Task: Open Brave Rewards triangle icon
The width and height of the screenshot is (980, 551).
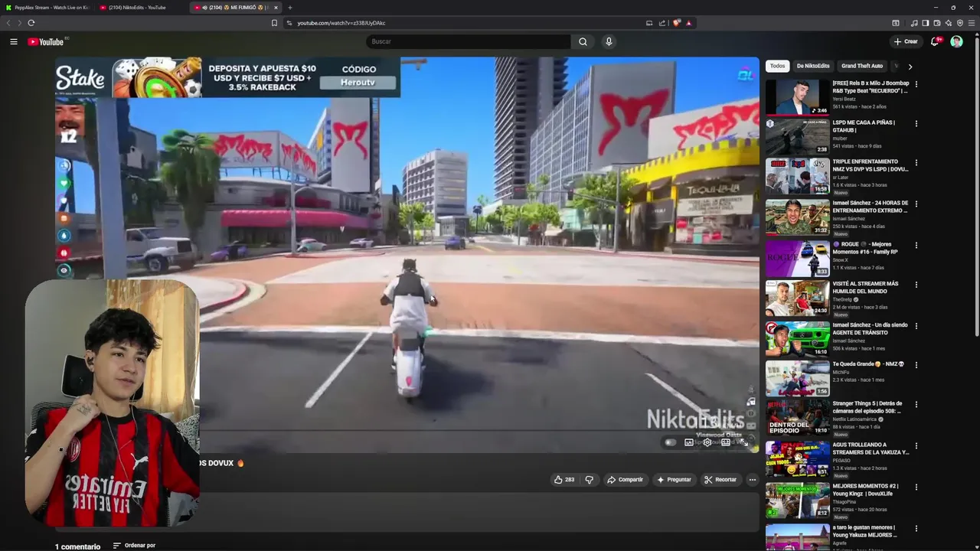Action: coord(688,23)
